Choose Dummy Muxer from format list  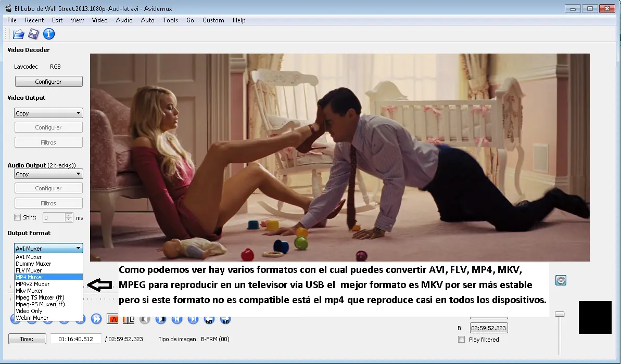(x=48, y=264)
